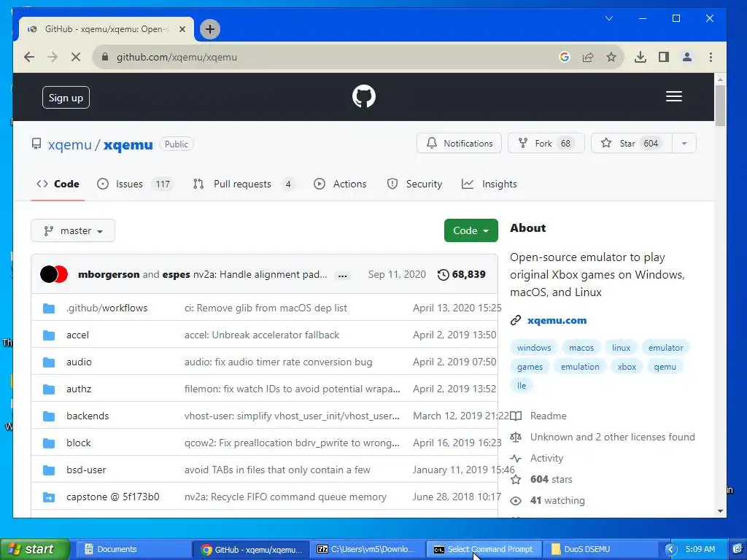Open the Star lists dropdown arrow
Image resolution: width=747 pixels, height=560 pixels.
684,144
